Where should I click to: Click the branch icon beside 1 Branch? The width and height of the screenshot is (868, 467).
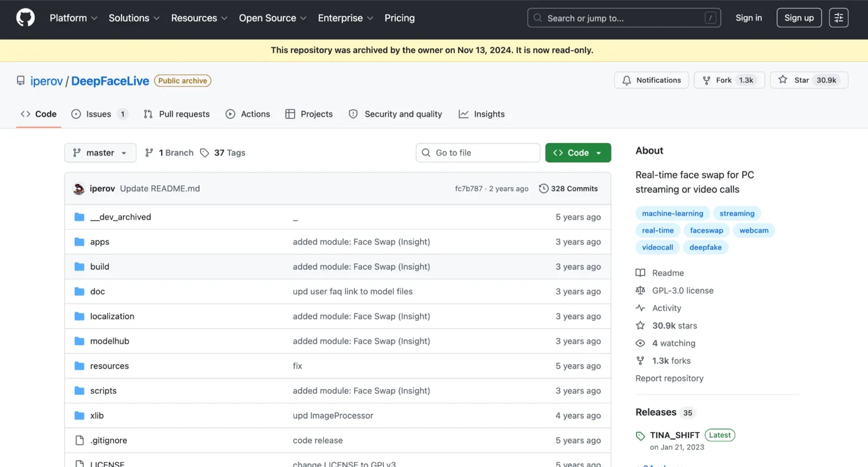[149, 153]
